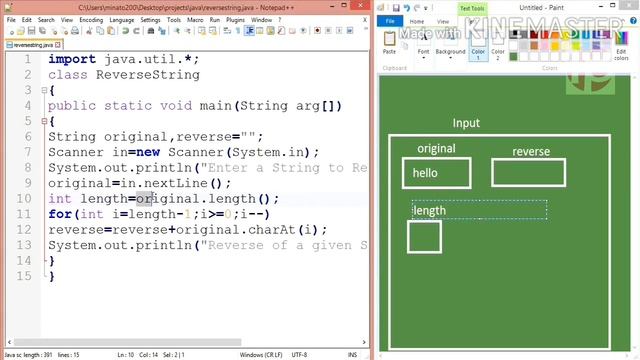Click the Replace icon next to Find
Screen dimensions: 640x360
[x=162, y=31]
